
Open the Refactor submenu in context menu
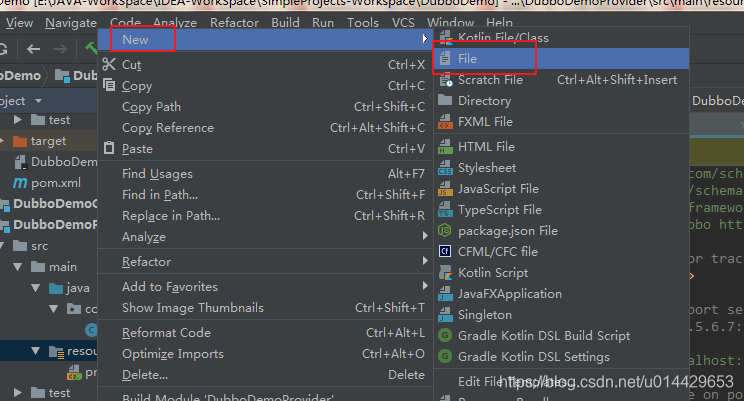pyautogui.click(x=265, y=261)
